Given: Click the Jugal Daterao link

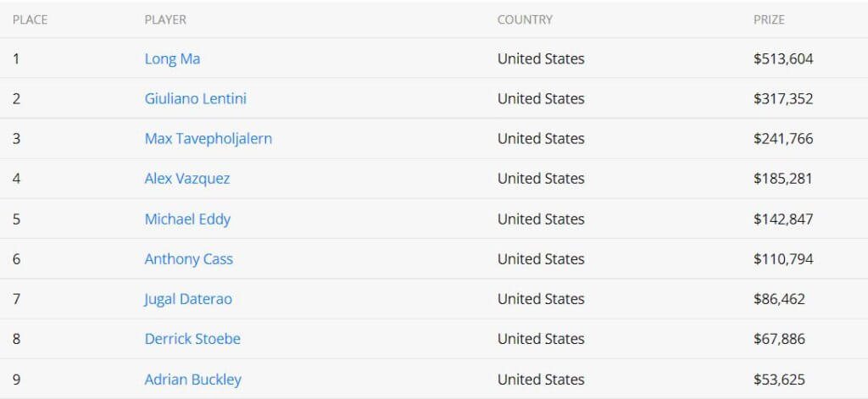Looking at the screenshot, I should point(188,299).
